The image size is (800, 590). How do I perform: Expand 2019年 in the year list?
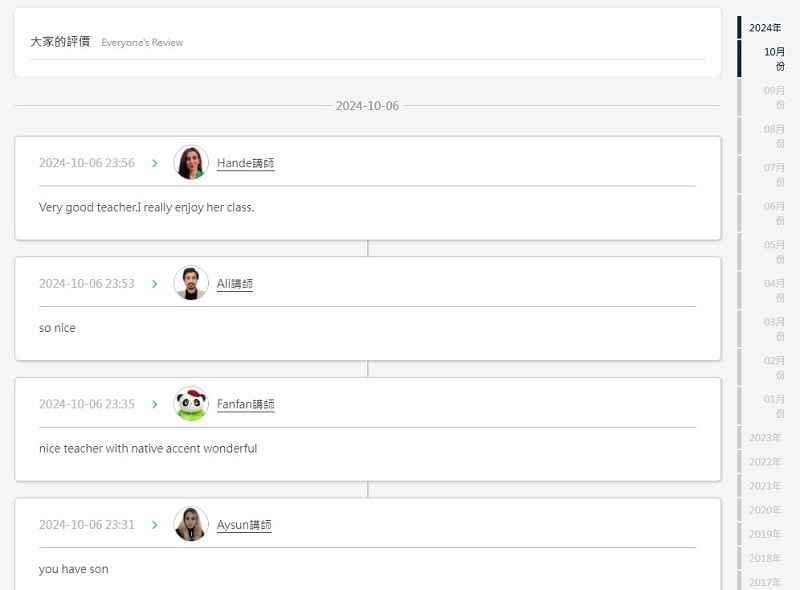[x=765, y=534]
